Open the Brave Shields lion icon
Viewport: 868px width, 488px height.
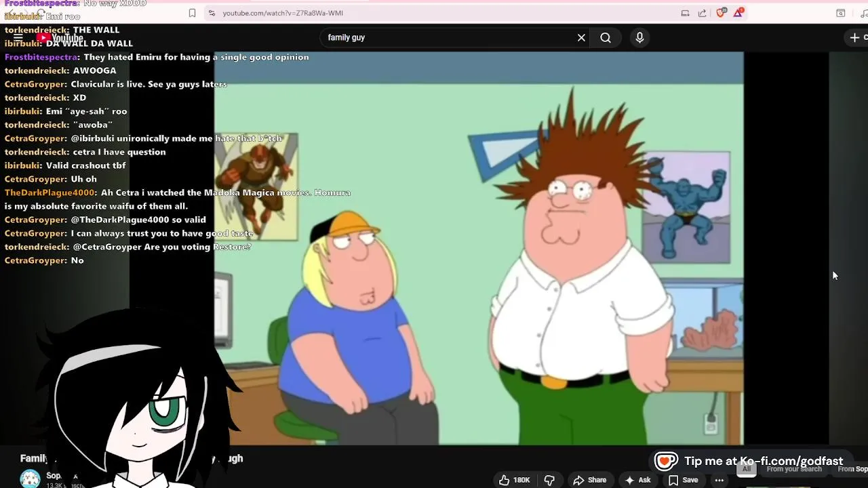coord(721,12)
